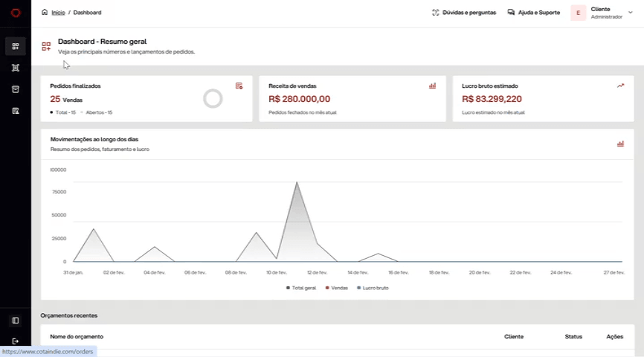
Task: Click the bar chart icon in Receita de vendas
Action: point(433,86)
